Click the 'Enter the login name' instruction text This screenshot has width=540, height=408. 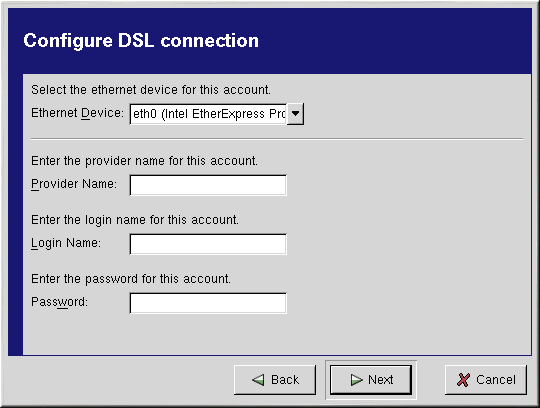pyautogui.click(x=135, y=220)
